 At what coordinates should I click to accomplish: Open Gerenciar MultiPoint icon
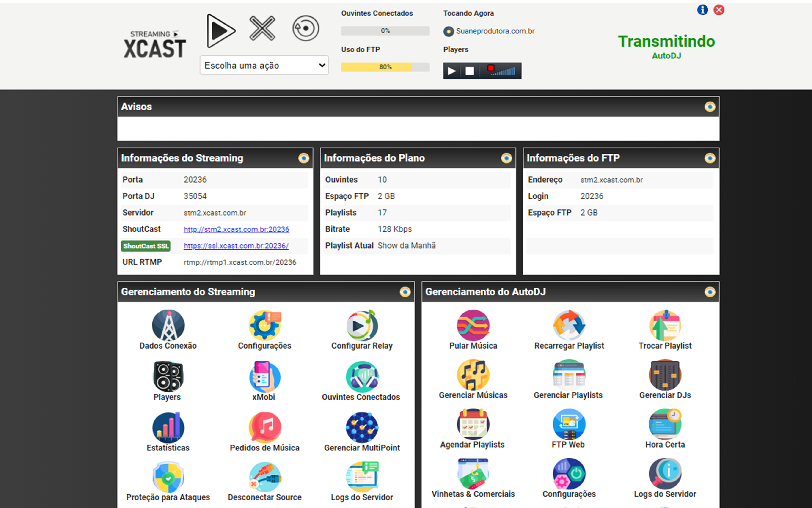362,427
